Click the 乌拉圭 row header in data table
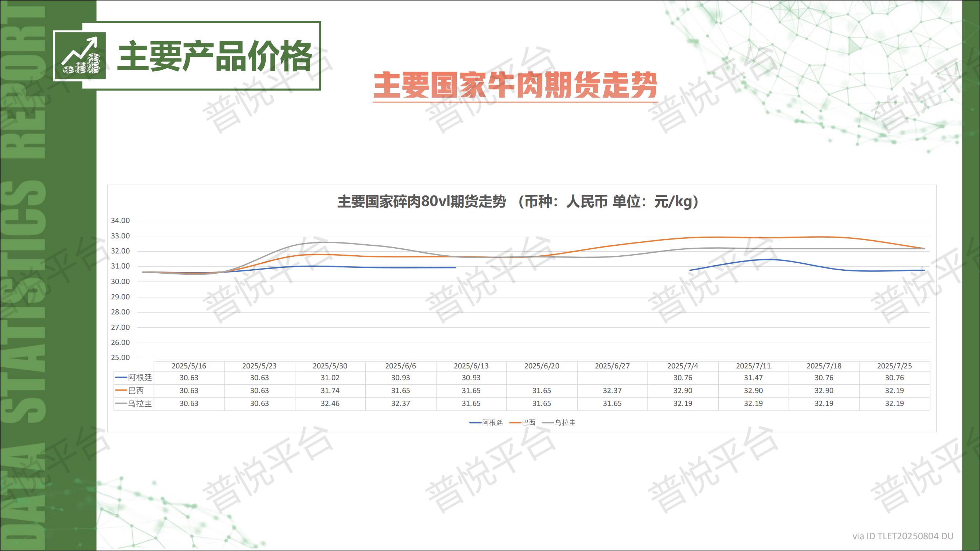 (x=139, y=403)
